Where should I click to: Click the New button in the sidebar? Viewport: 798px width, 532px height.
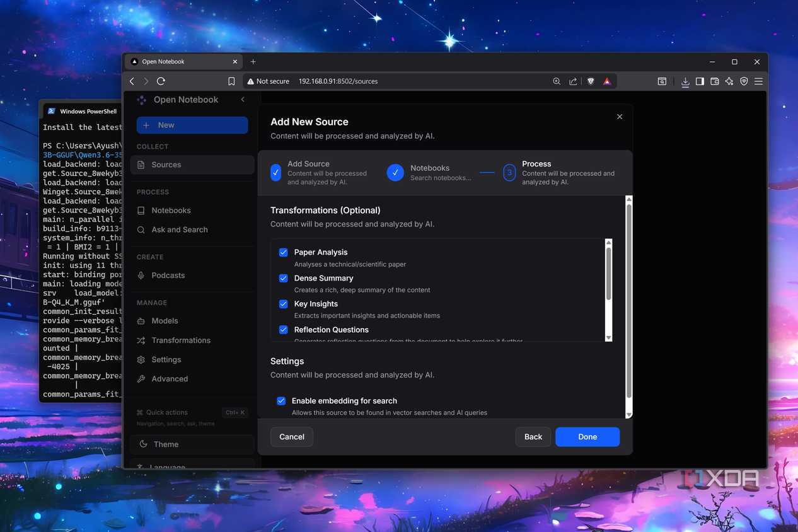click(x=192, y=125)
